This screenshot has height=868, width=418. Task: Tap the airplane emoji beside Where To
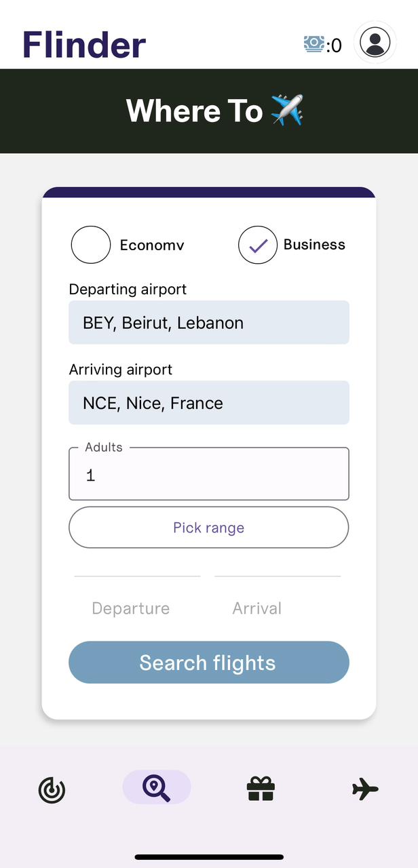[287, 111]
